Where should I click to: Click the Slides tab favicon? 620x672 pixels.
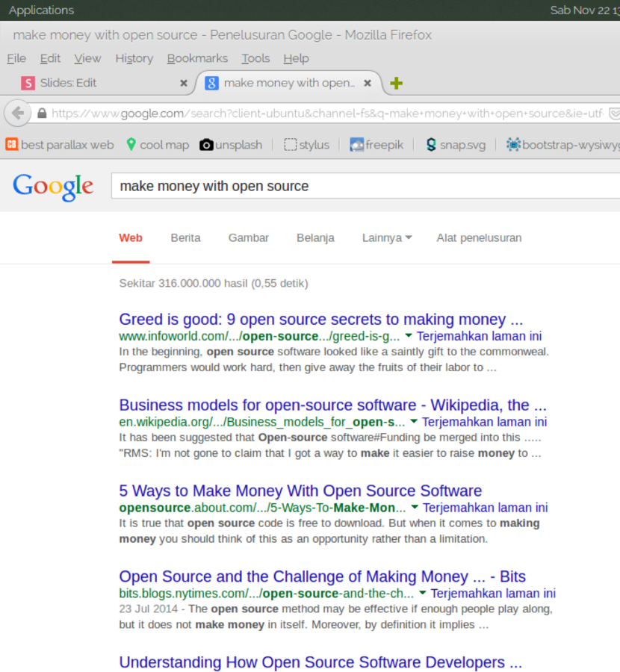[28, 83]
